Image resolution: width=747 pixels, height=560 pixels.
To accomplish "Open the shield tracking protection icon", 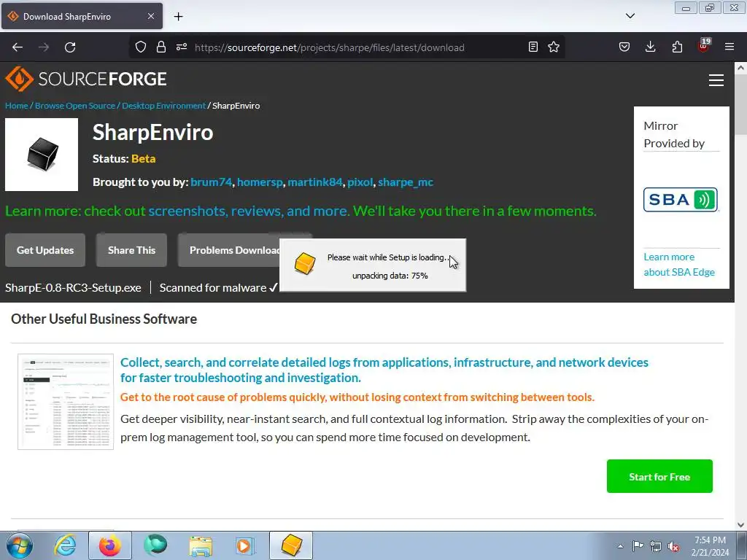I will point(141,47).
